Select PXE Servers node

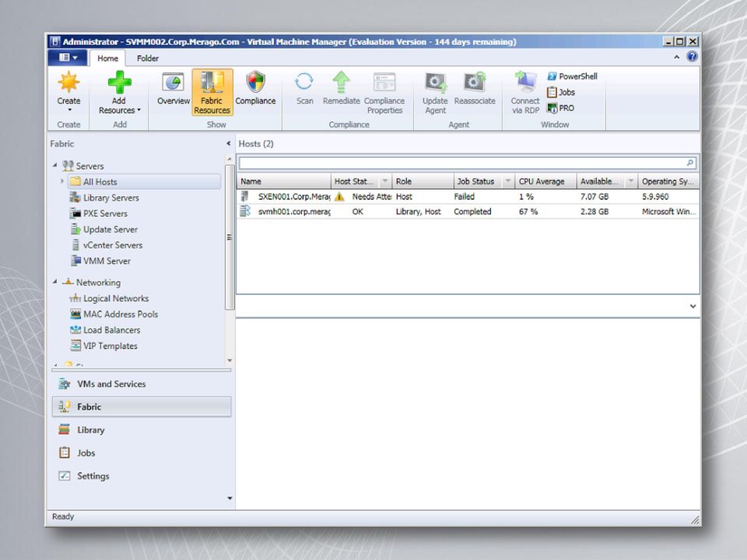click(99, 213)
